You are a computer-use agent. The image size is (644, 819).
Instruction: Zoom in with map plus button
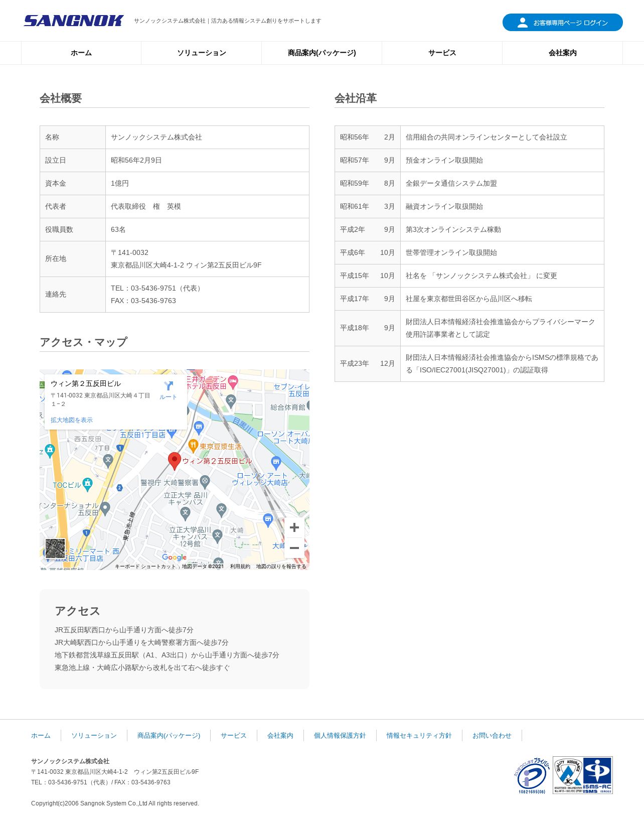[294, 527]
